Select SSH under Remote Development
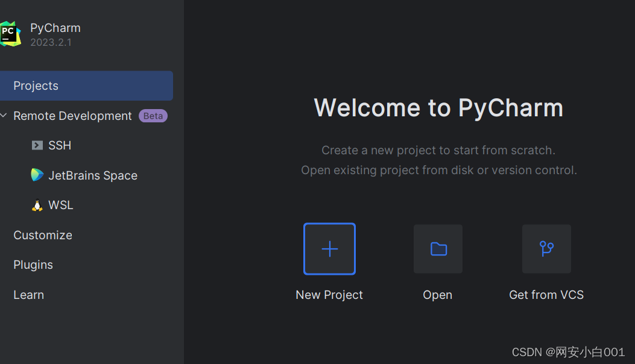The height and width of the screenshot is (364, 635). click(60, 145)
